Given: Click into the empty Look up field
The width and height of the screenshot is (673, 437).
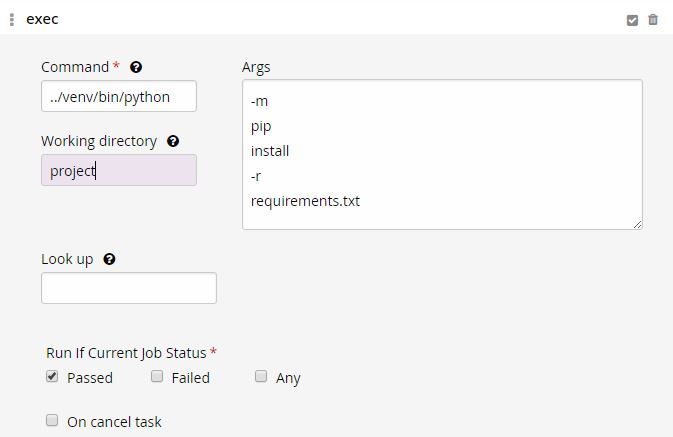Looking at the screenshot, I should pos(129,288).
